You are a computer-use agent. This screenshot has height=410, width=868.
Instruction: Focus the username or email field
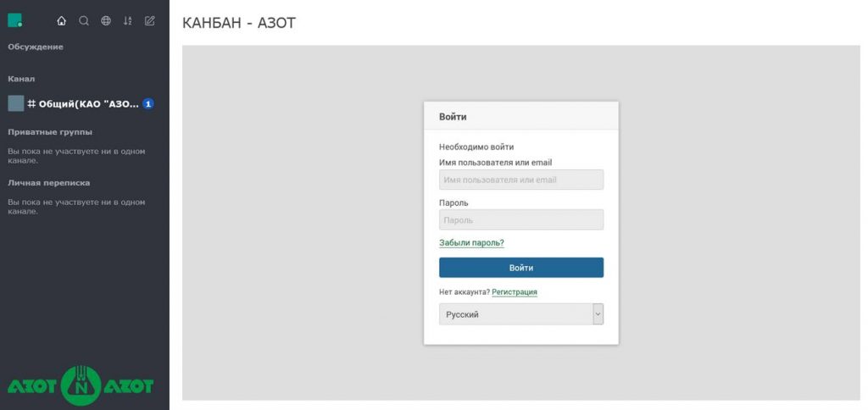(521, 180)
